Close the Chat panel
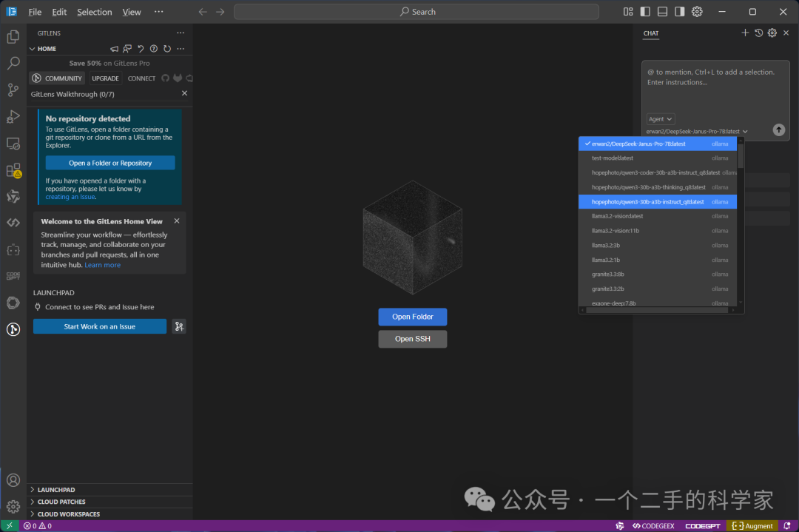799x532 pixels. (786, 33)
